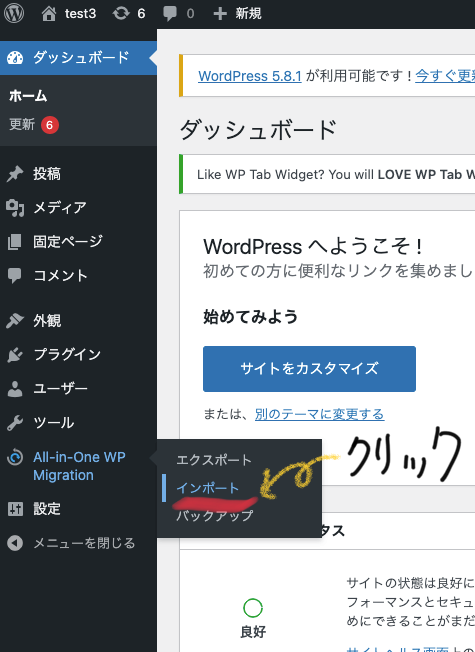The width and height of the screenshot is (475, 652).
Task: Click the pushpin icon for 投稿
Action: pos(15,174)
